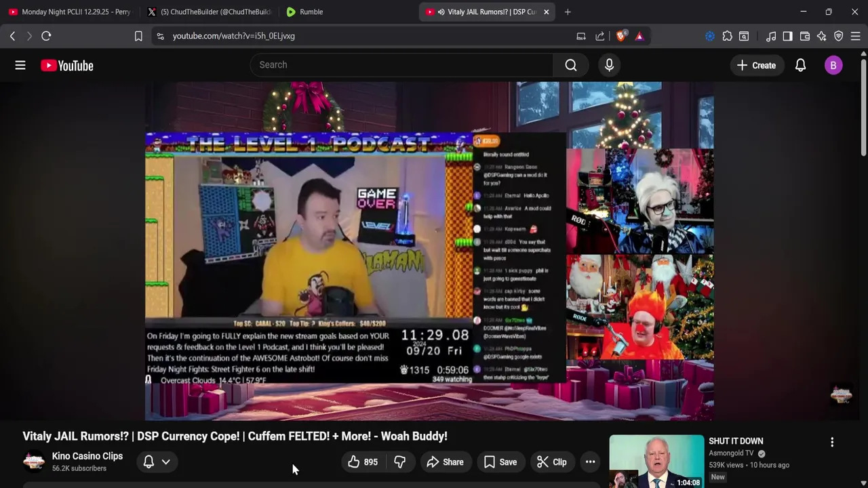
Task: Open Asmongold TV channel from recommendations
Action: tap(731, 453)
